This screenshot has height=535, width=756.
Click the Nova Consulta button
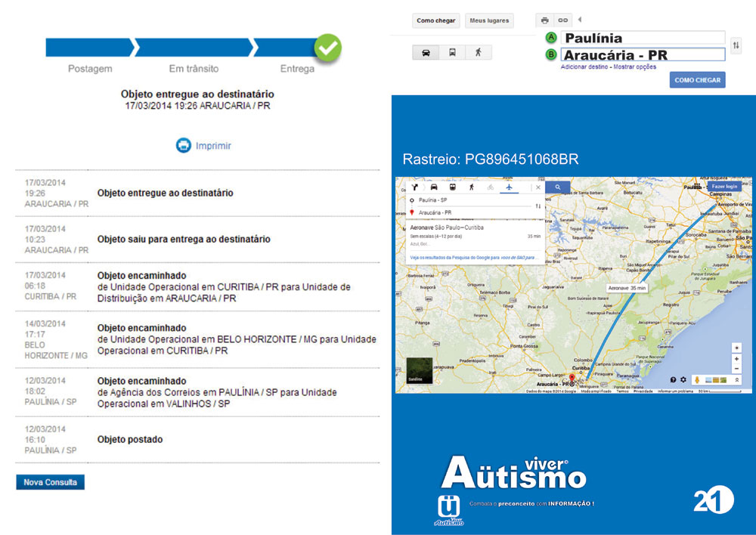click(50, 482)
